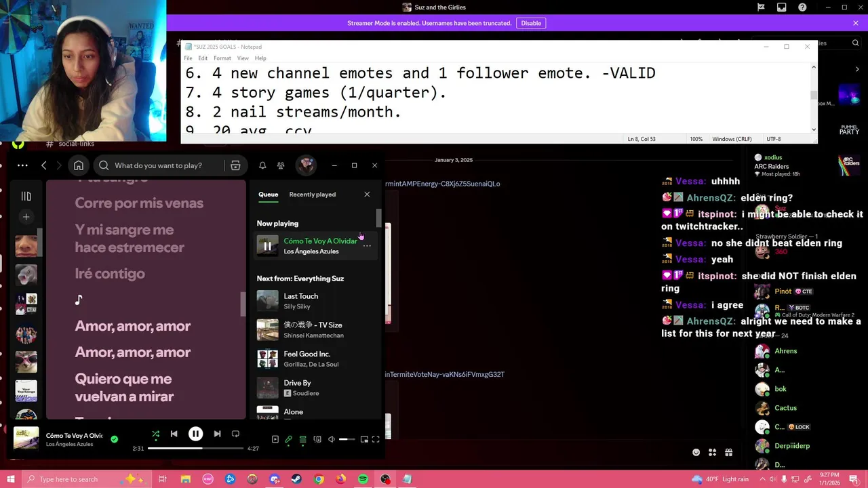The width and height of the screenshot is (868, 488).
Task: Close the Spotify queue panel
Action: coord(367,195)
